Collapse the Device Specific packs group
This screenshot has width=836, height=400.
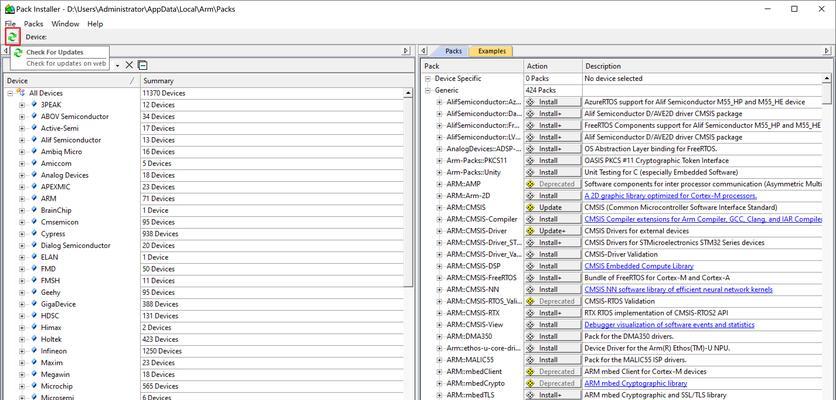[x=428, y=78]
